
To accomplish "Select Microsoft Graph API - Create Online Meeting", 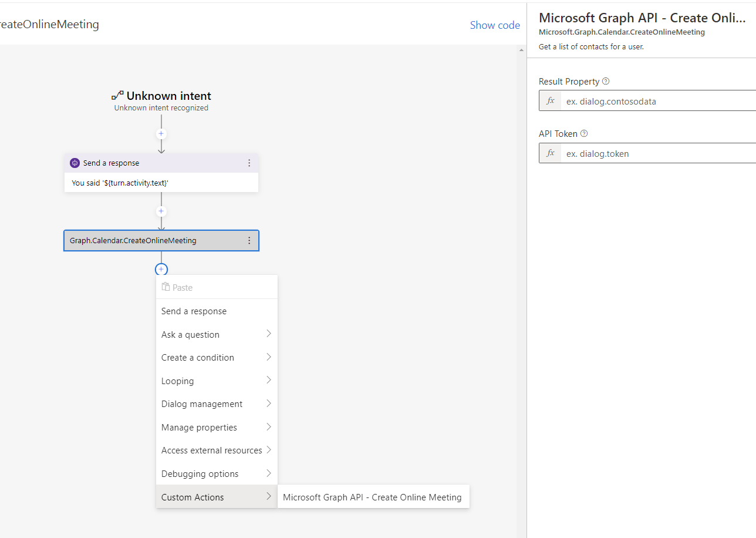I will pos(373,497).
